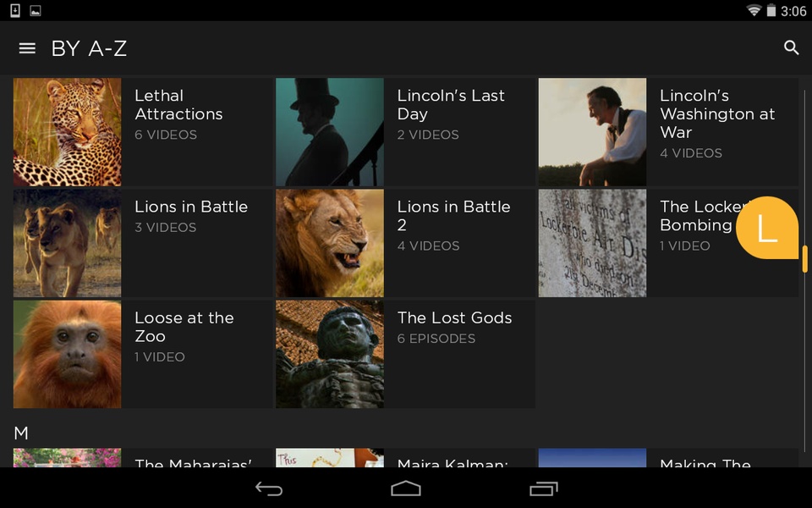Open the Lockerbie memorial stone thumbnail

click(592, 243)
